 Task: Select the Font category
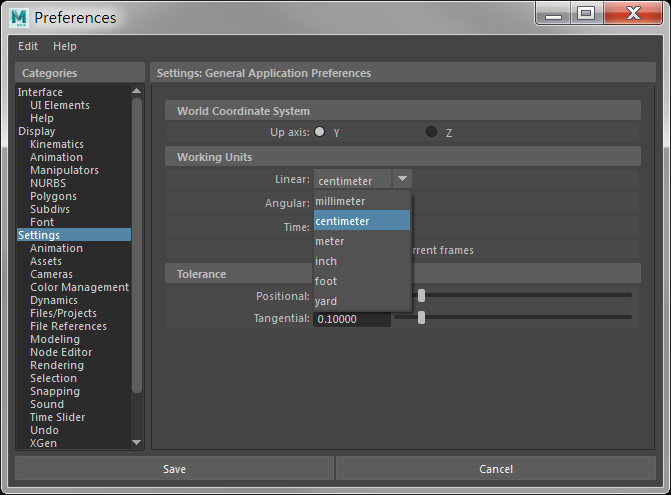click(x=42, y=222)
